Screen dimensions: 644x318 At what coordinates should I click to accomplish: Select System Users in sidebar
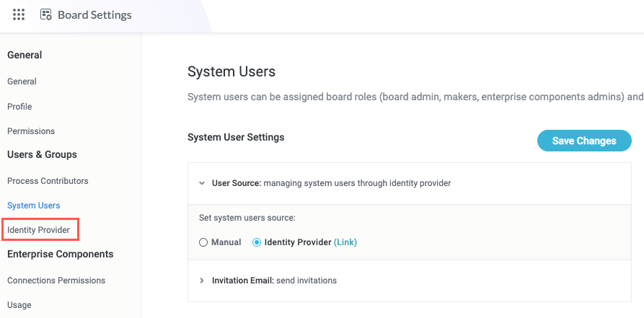[x=34, y=206]
